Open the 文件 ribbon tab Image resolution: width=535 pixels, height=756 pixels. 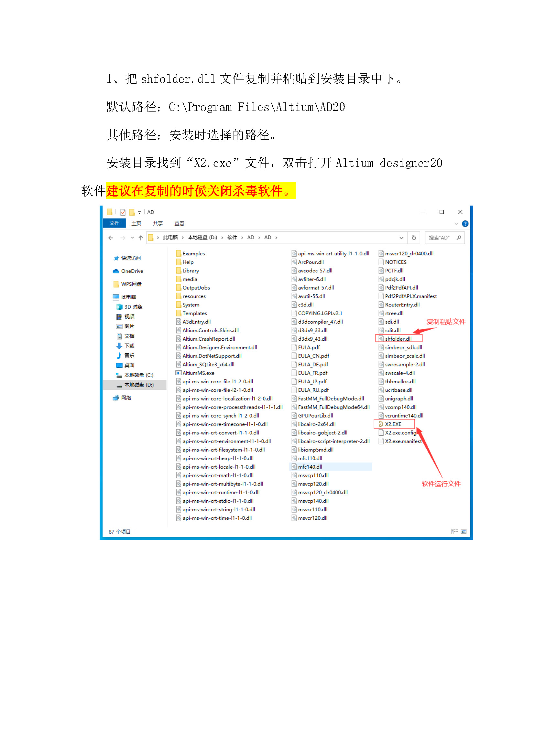[114, 223]
